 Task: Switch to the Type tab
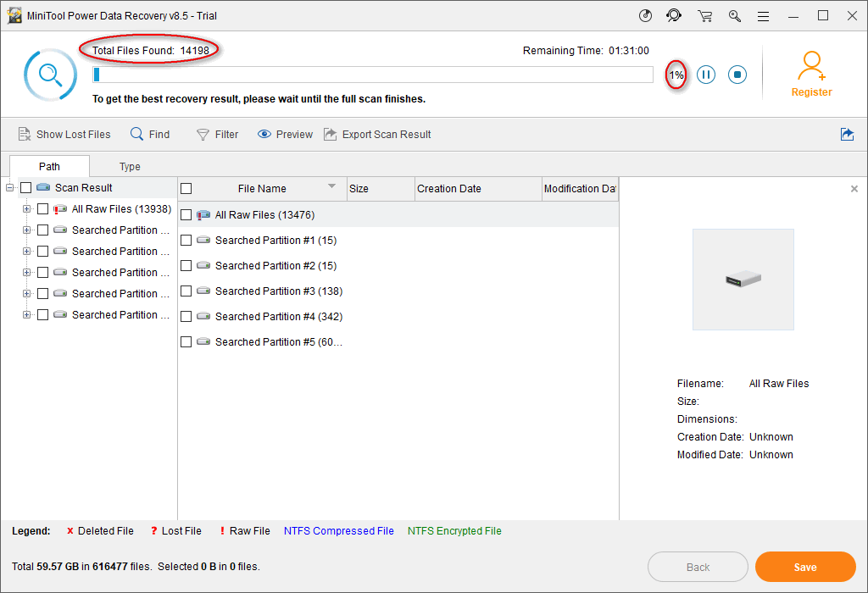[130, 167]
